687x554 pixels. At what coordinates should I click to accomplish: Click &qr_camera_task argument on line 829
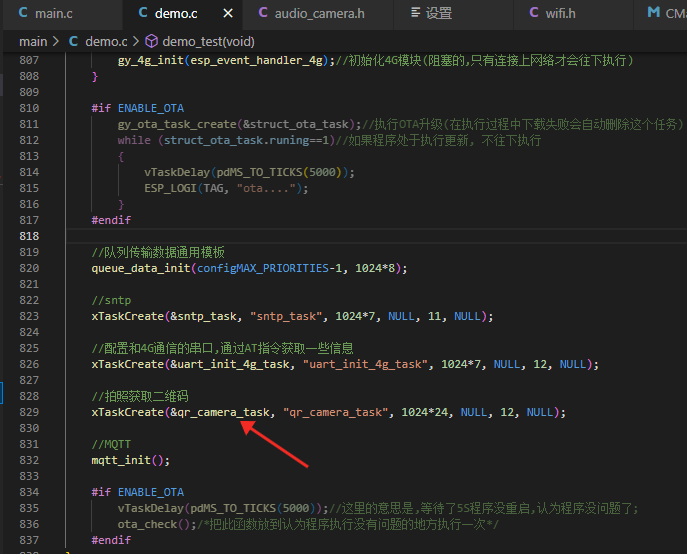coord(220,412)
